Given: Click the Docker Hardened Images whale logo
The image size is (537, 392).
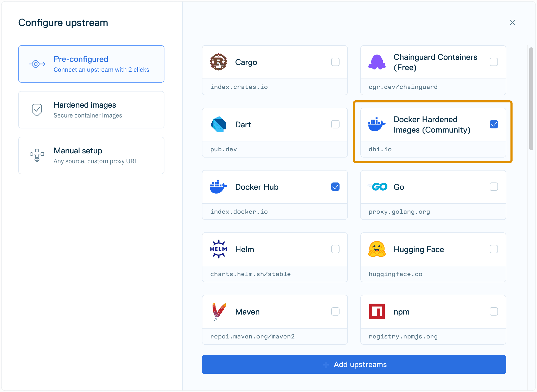Looking at the screenshot, I should click(x=377, y=125).
